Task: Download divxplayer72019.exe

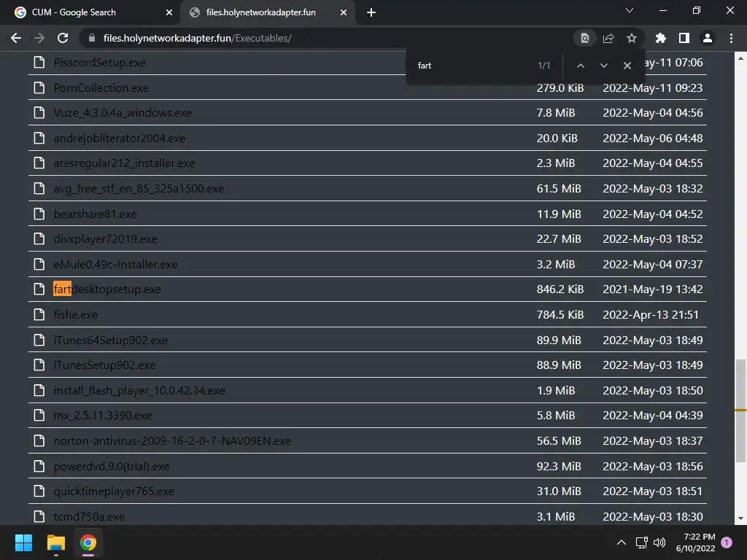Action: click(105, 239)
